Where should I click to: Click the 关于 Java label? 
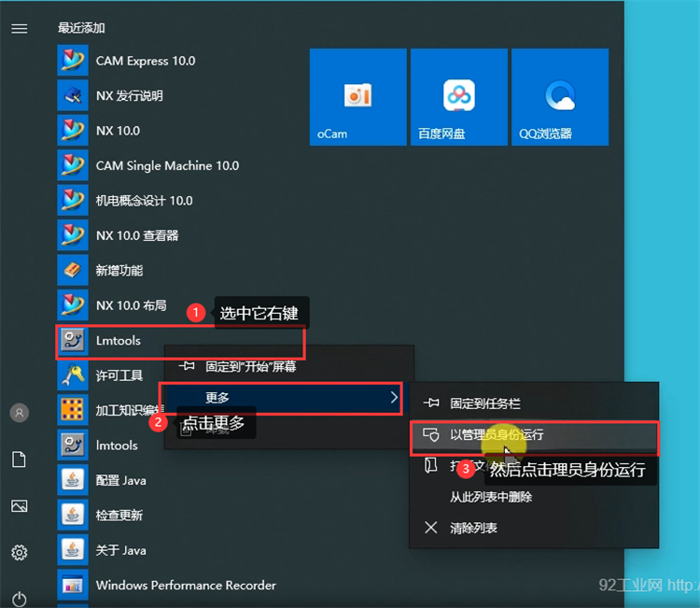pyautogui.click(x=121, y=550)
